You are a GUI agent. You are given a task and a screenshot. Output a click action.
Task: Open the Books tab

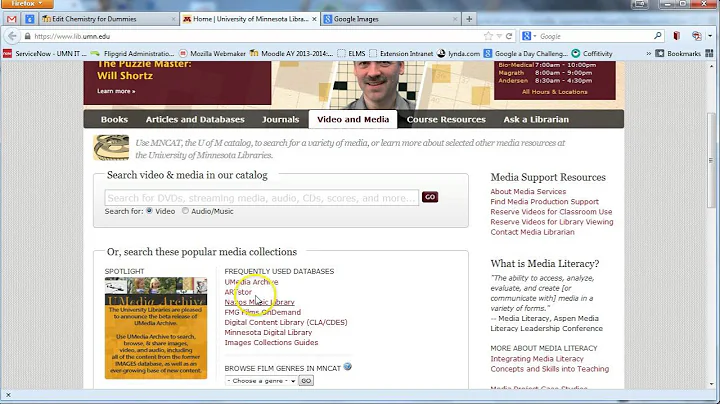pos(114,119)
